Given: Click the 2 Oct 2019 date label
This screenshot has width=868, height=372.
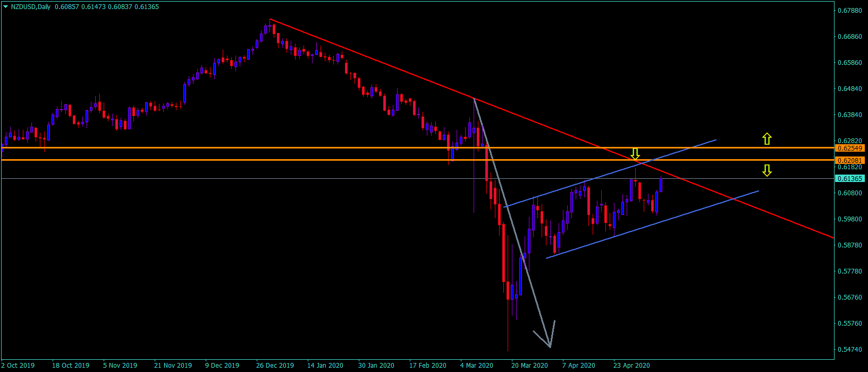Looking at the screenshot, I should [19, 366].
